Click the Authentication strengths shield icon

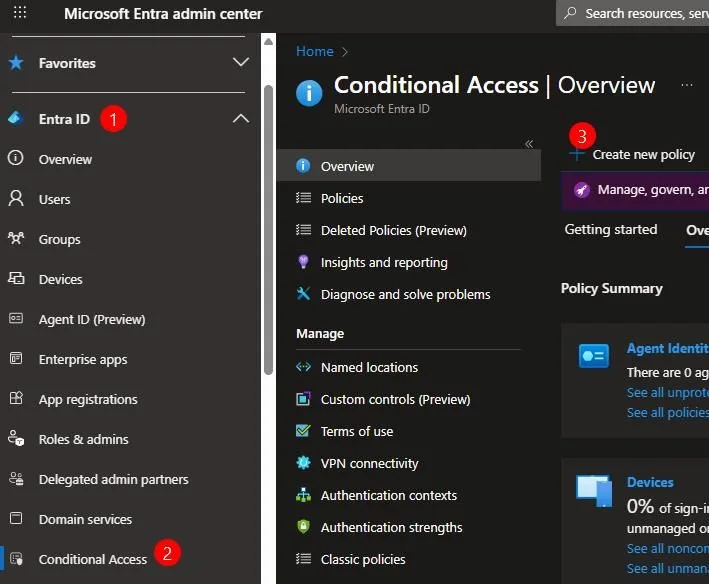(x=303, y=526)
